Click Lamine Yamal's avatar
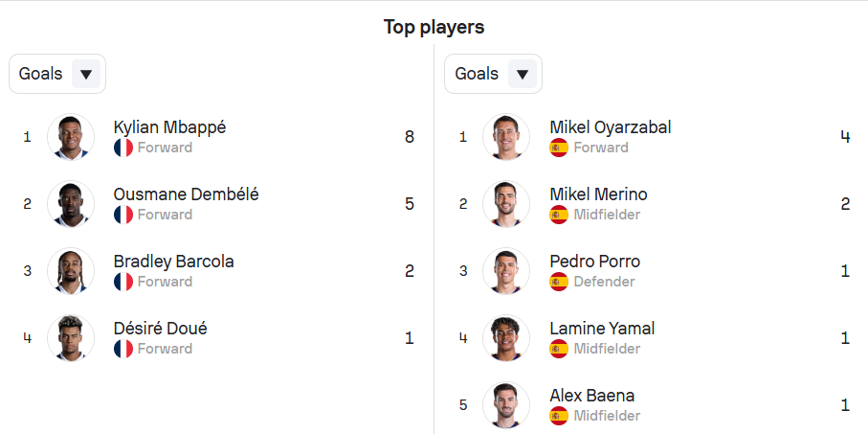Screen dimensions: 868x434 tap(506, 338)
